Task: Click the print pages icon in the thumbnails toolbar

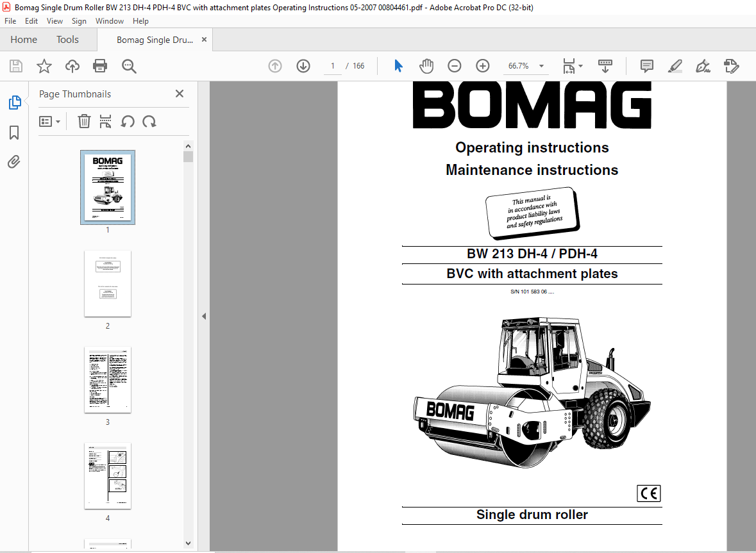Action: pyautogui.click(x=105, y=121)
